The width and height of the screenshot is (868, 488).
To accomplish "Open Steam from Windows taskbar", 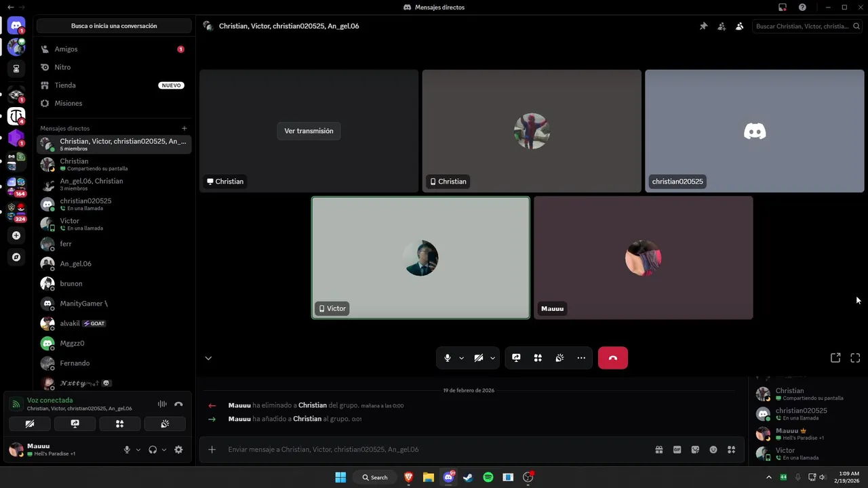I will 468,477.
